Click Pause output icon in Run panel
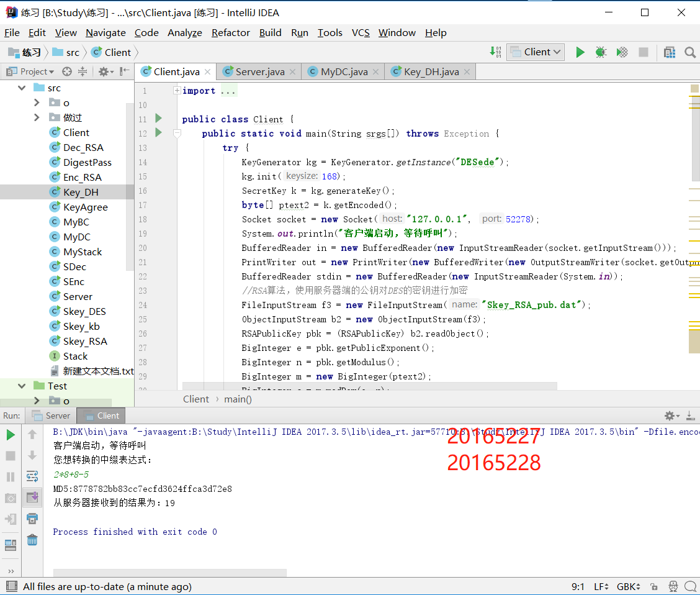 pos(11,476)
